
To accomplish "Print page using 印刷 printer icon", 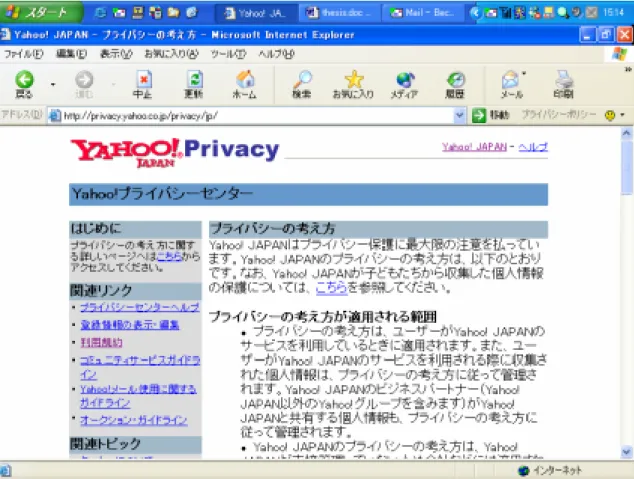I will (563, 84).
